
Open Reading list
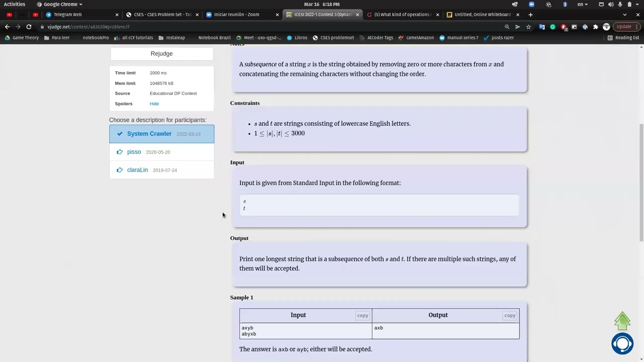(x=623, y=38)
